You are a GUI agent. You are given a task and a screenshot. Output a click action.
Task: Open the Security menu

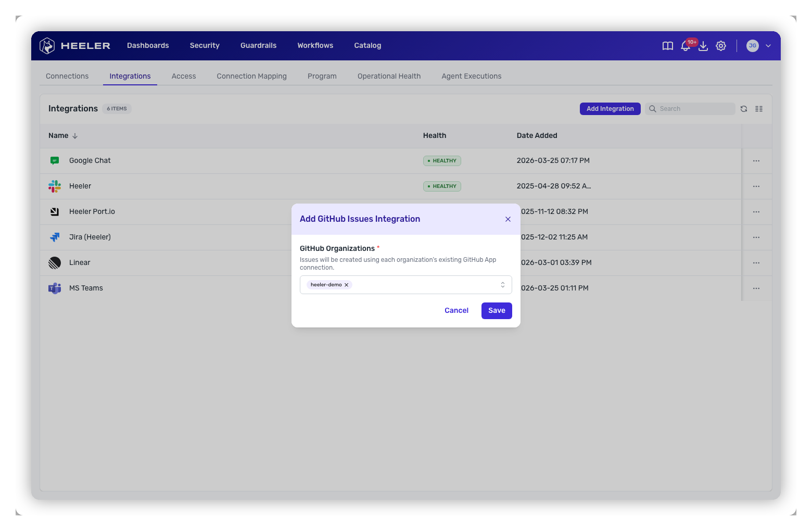coord(205,46)
